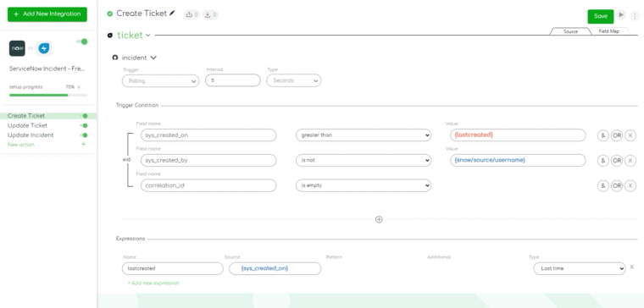Click the correlation_id field name input
Screen dimensions: 644x308
(208, 185)
